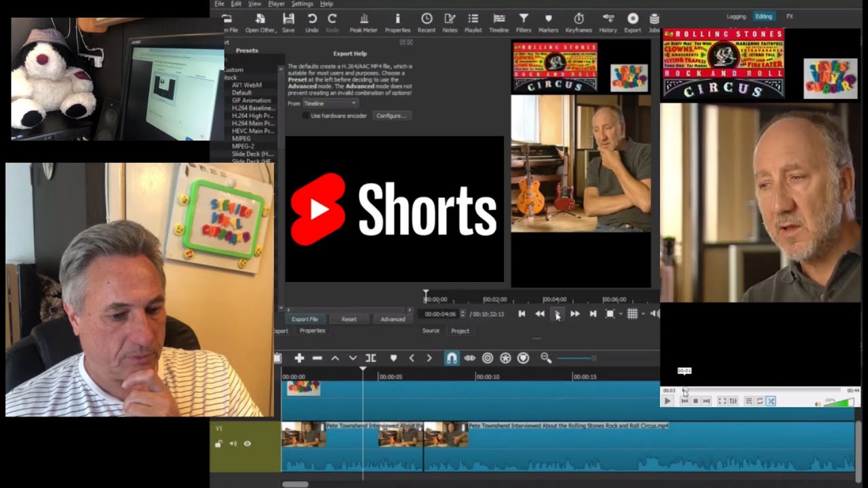Adjust the media player volume slider
This screenshot has width=868, height=488.
point(840,403)
